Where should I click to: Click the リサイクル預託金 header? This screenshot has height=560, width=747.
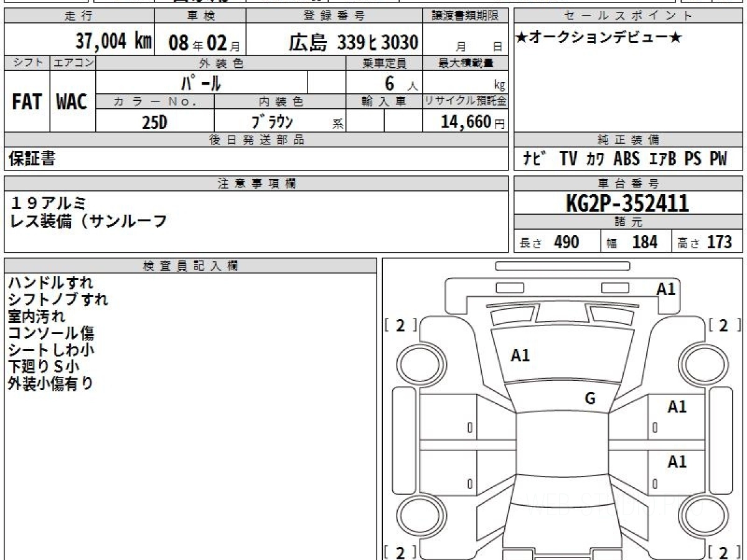point(466,101)
